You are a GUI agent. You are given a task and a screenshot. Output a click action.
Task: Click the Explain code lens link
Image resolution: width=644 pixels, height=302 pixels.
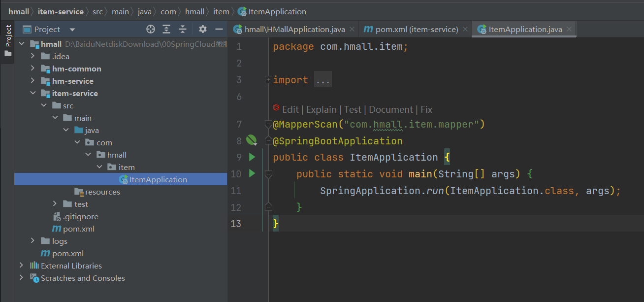click(x=322, y=109)
